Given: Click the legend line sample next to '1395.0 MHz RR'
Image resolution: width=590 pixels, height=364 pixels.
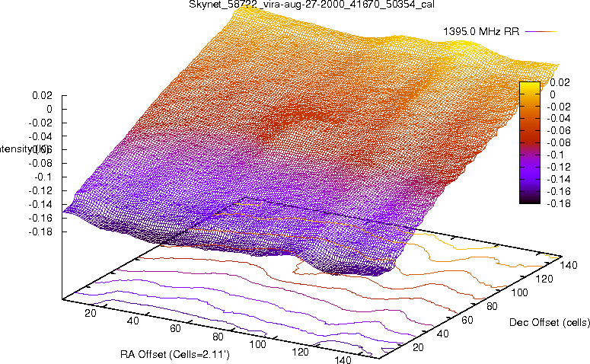Looking at the screenshot, I should tap(541, 32).
